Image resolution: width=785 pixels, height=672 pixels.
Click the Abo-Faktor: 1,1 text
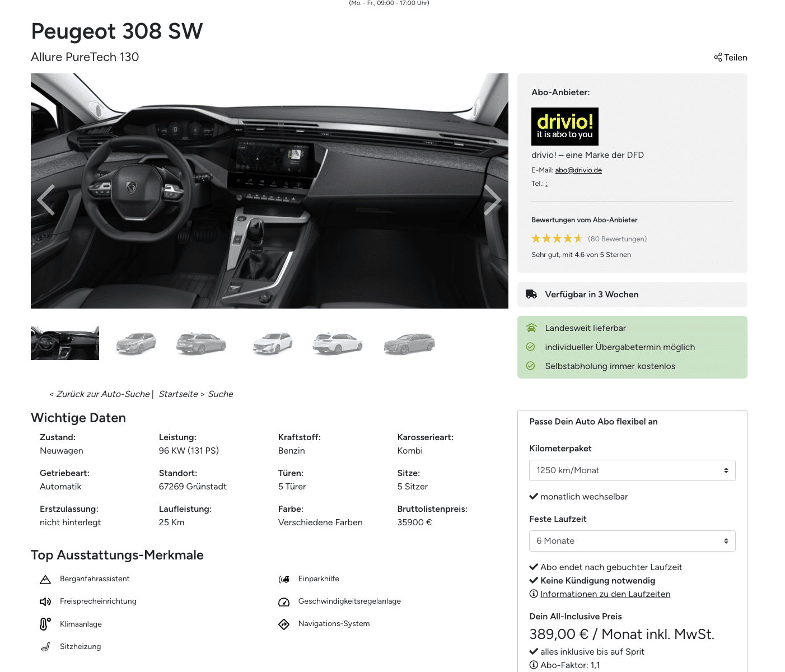[570, 665]
